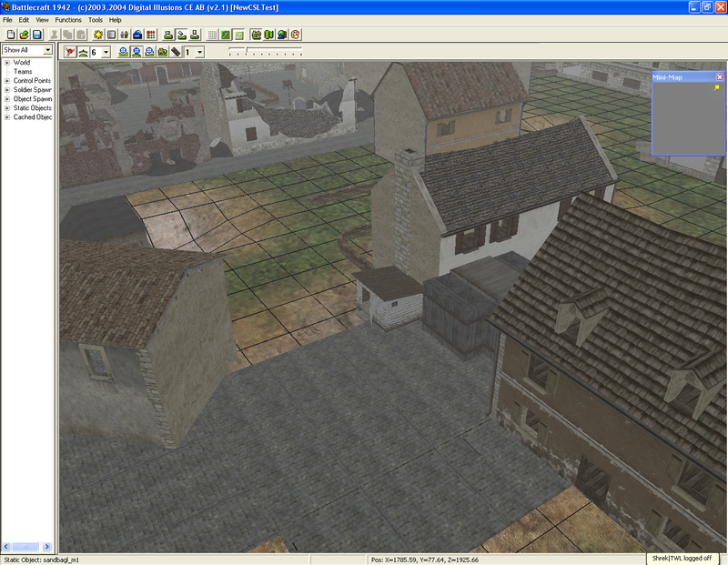Open the color palette icon
Screen dimensions: 728x565
click(x=295, y=35)
